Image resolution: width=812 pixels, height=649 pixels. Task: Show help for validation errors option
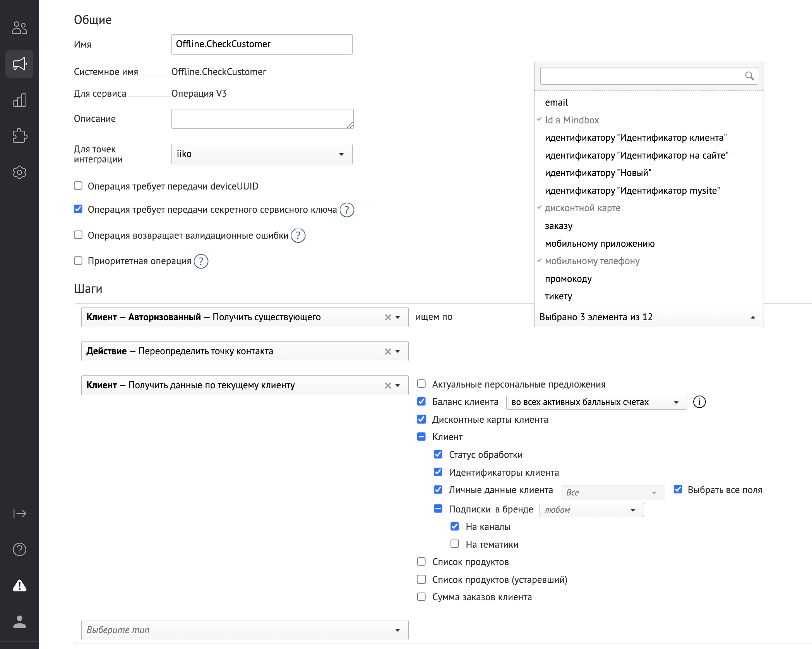point(298,236)
